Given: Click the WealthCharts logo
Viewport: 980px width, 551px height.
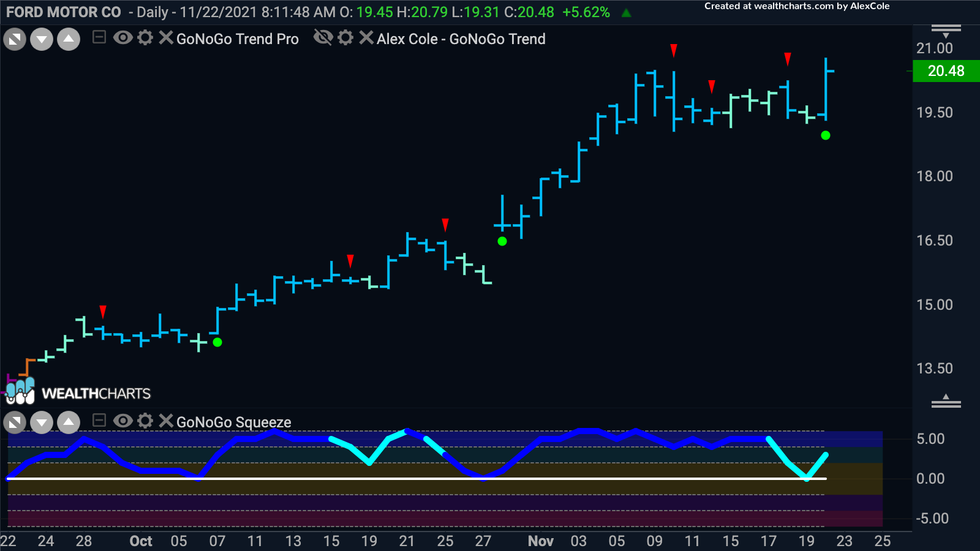Looking at the screenshot, I should pyautogui.click(x=78, y=392).
